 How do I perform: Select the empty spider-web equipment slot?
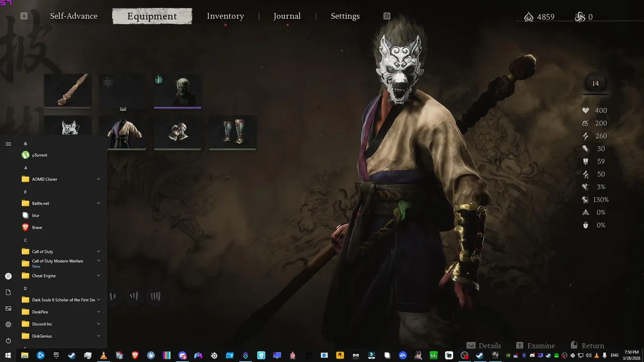pyautogui.click(x=123, y=90)
